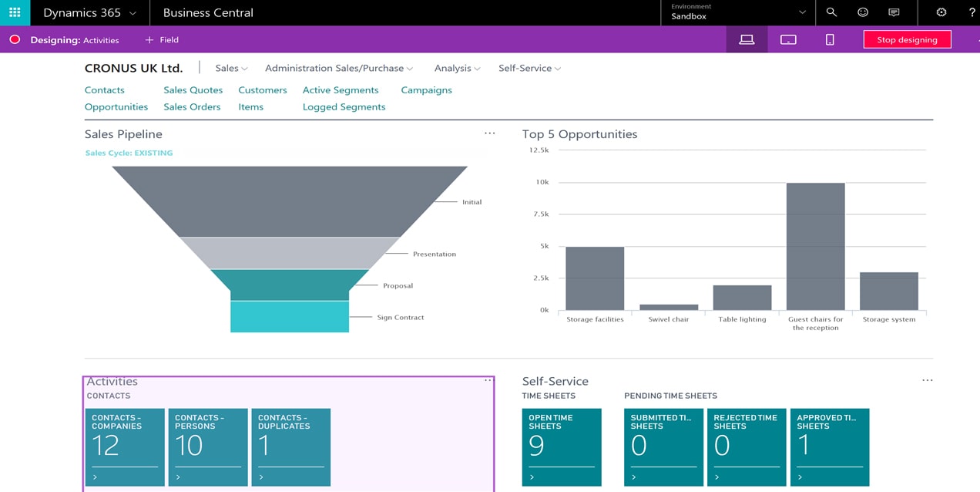Open the help question mark icon
The width and height of the screenshot is (980, 492).
(972, 12)
